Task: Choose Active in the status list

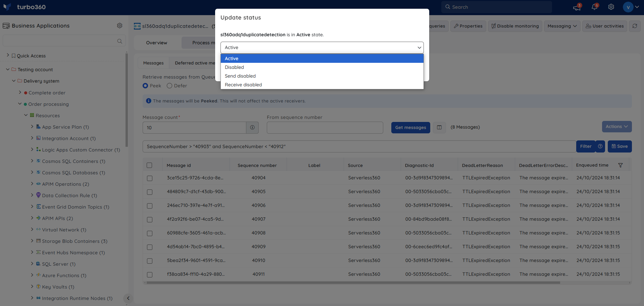Action: point(322,58)
